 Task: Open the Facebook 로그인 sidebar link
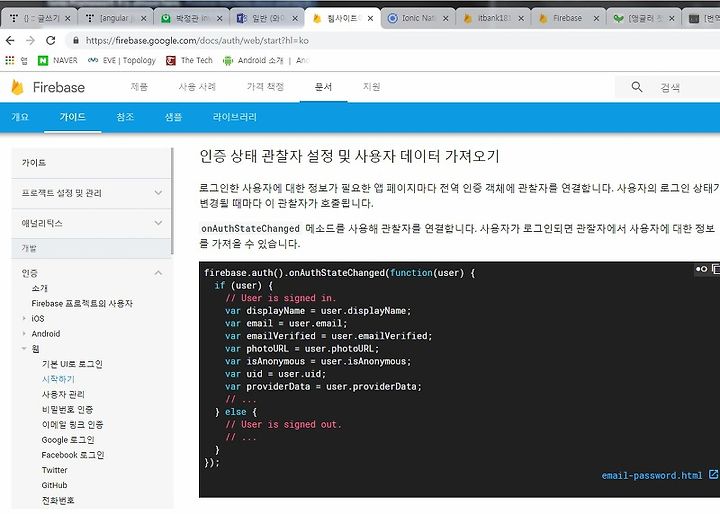73,455
